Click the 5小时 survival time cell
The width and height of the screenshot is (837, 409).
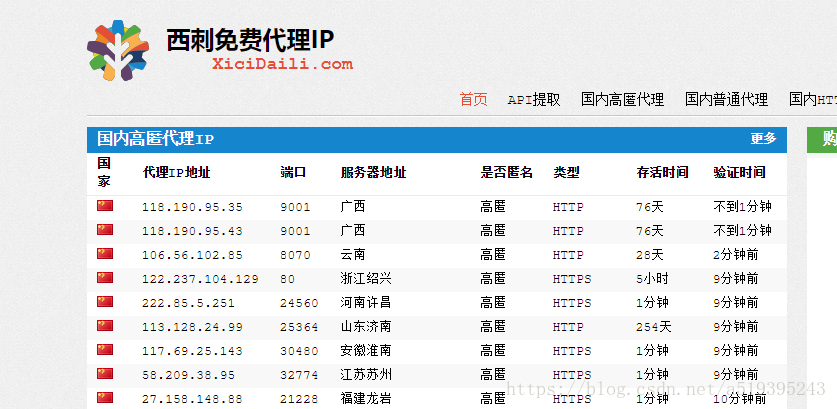652,278
